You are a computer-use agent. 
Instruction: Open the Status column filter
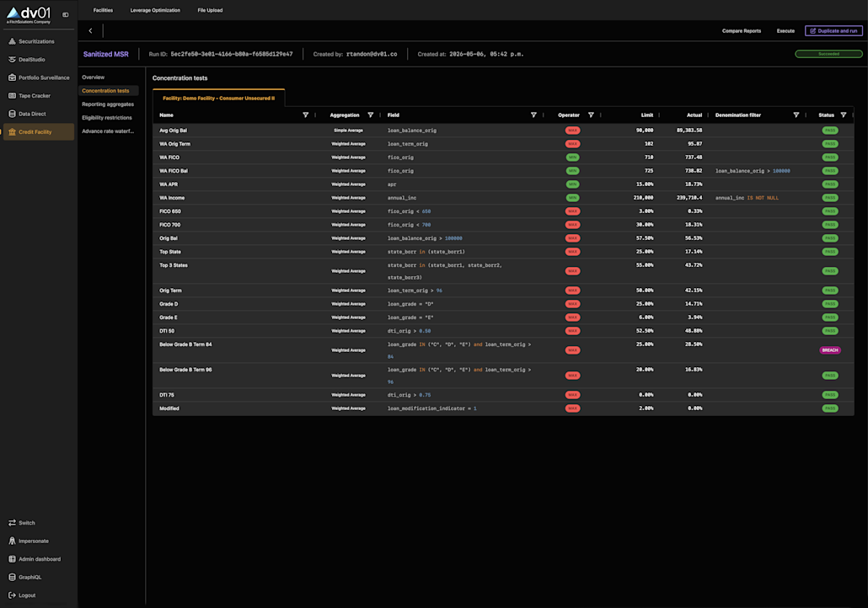coord(843,115)
